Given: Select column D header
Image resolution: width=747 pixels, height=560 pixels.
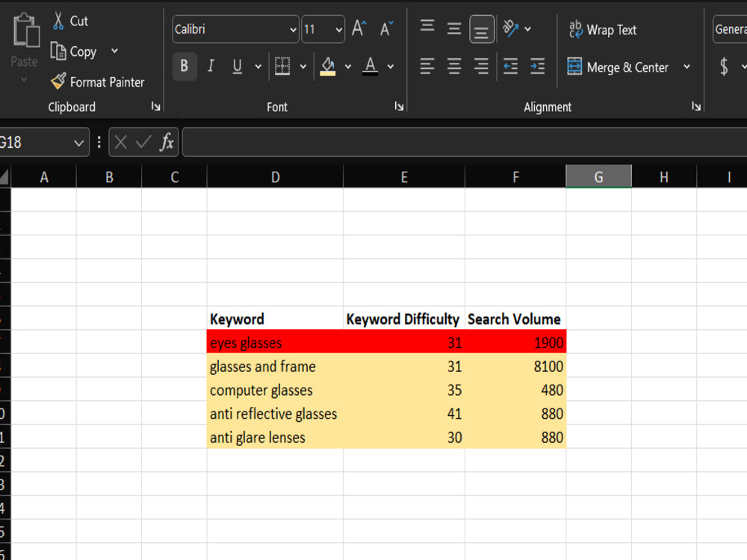Looking at the screenshot, I should (x=276, y=177).
